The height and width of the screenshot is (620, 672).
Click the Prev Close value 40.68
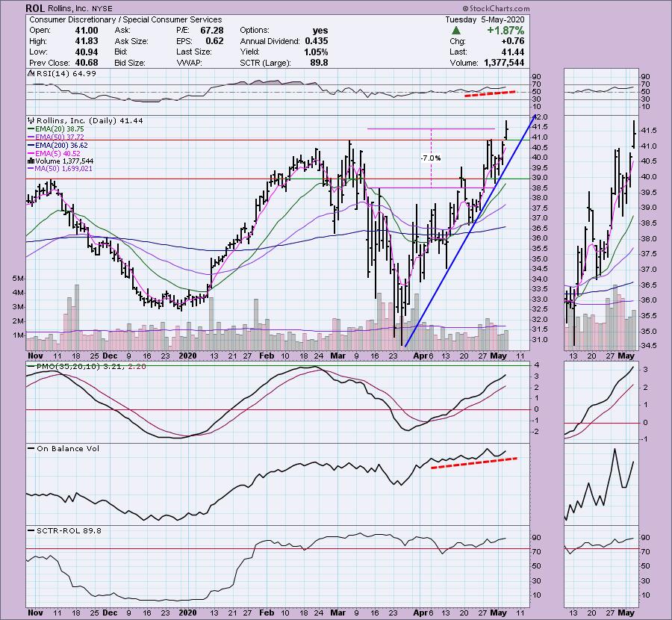pyautogui.click(x=87, y=63)
